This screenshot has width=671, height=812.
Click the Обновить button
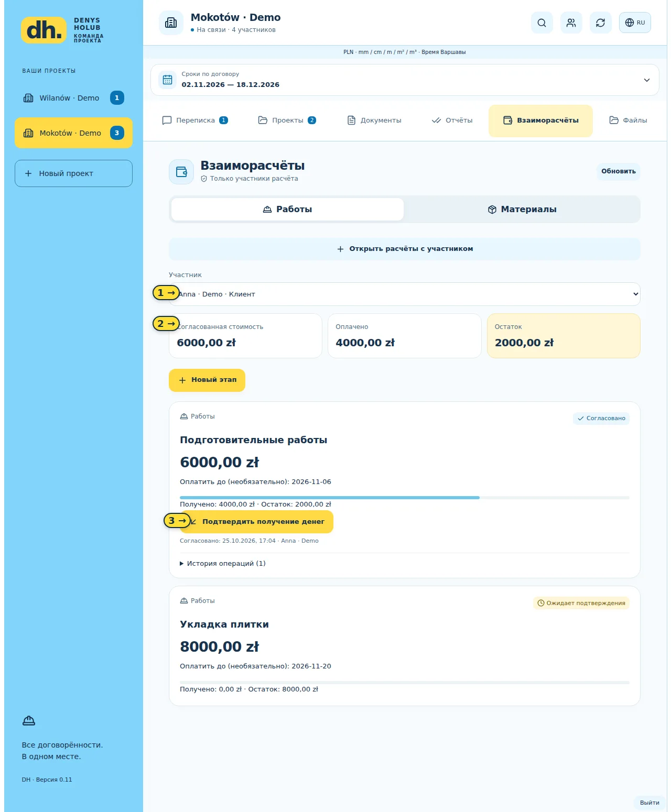pos(619,171)
